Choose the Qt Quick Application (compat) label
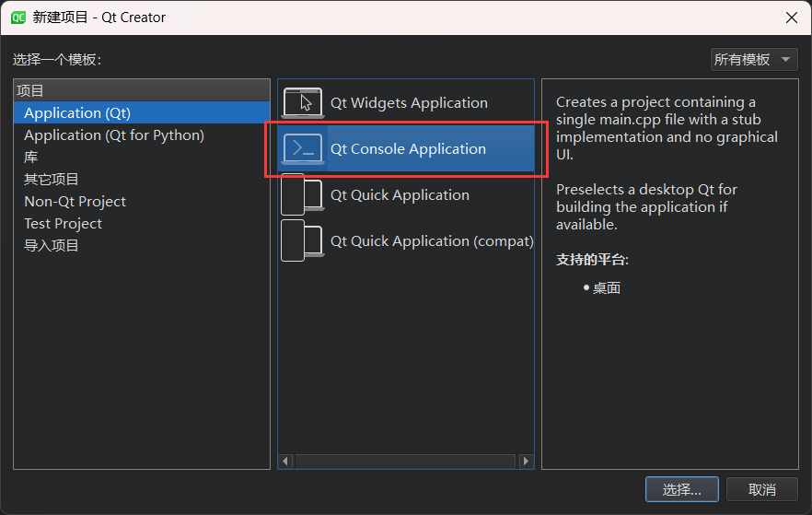This screenshot has height=515, width=812. coord(432,241)
